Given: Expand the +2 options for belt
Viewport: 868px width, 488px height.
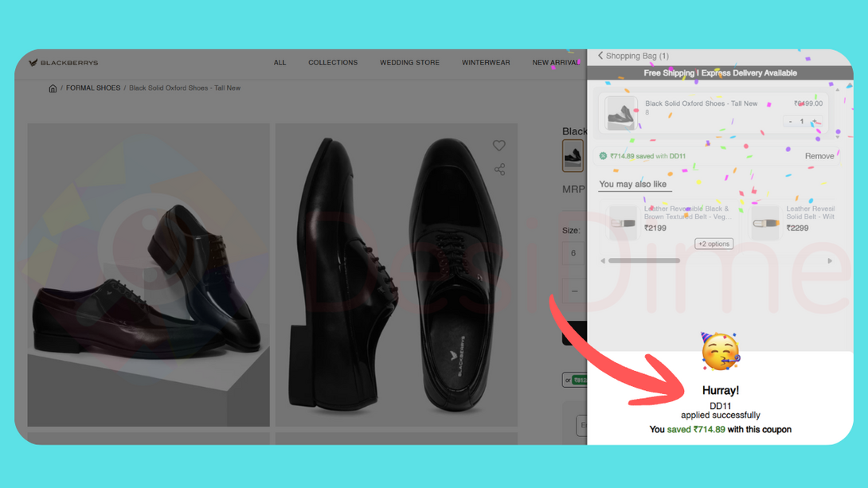Looking at the screenshot, I should pos(714,244).
